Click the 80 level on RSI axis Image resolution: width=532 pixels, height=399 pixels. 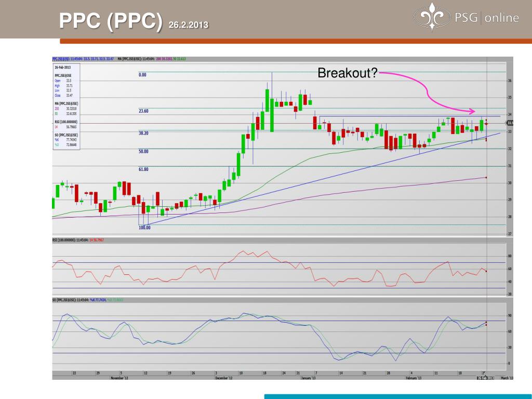click(510, 256)
